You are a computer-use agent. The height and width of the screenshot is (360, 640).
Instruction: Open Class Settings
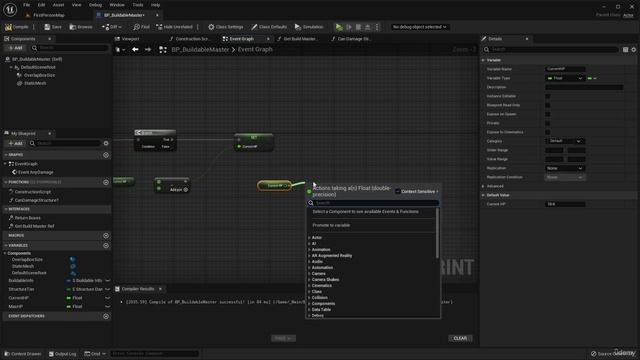pos(225,27)
